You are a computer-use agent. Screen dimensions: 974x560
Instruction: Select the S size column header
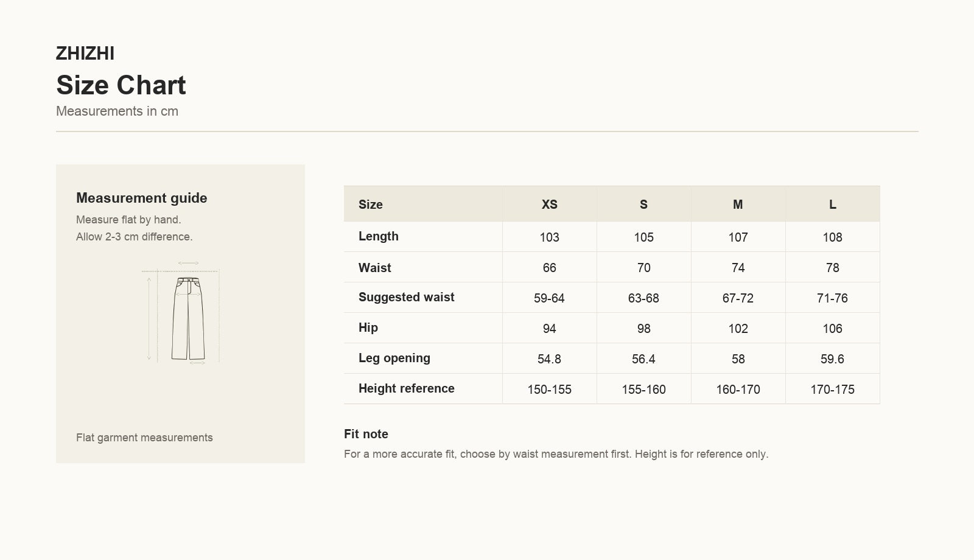coord(643,205)
